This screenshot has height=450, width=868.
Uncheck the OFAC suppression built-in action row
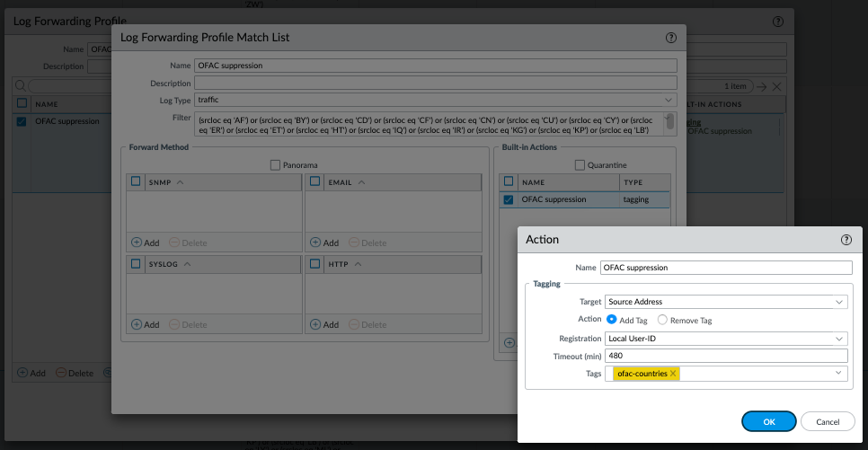(509, 199)
